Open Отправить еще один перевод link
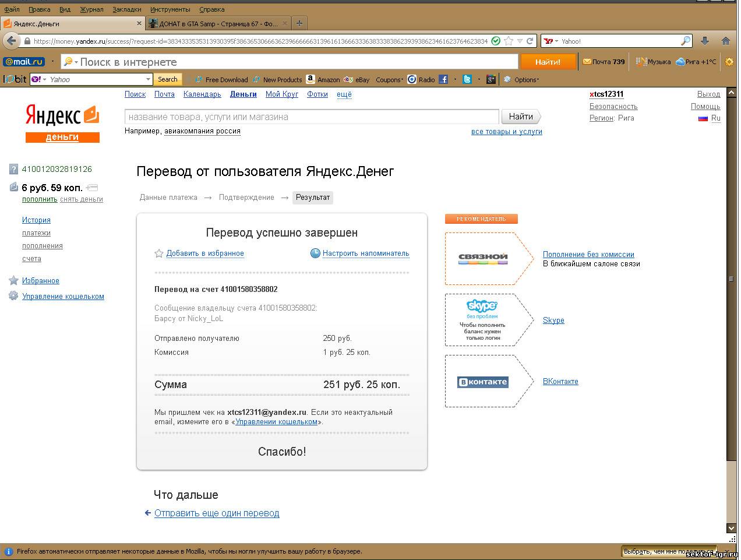This screenshot has height=560, width=741. [x=217, y=513]
